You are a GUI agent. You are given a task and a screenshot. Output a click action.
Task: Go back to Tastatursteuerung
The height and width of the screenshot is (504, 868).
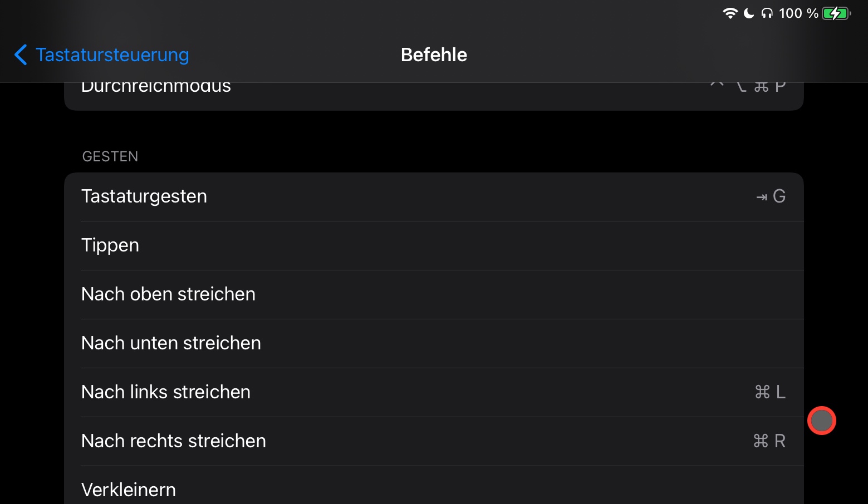coord(112,55)
